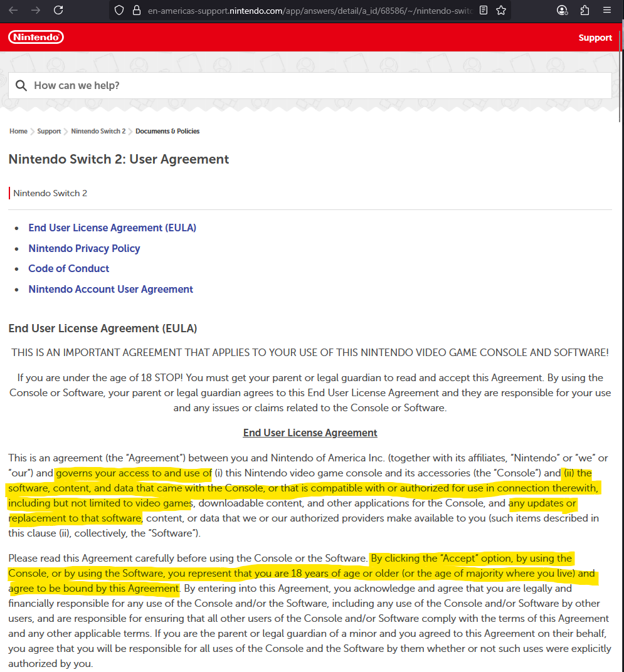Toggle reader view icon in address bar
This screenshot has width=624, height=672.
[484, 10]
